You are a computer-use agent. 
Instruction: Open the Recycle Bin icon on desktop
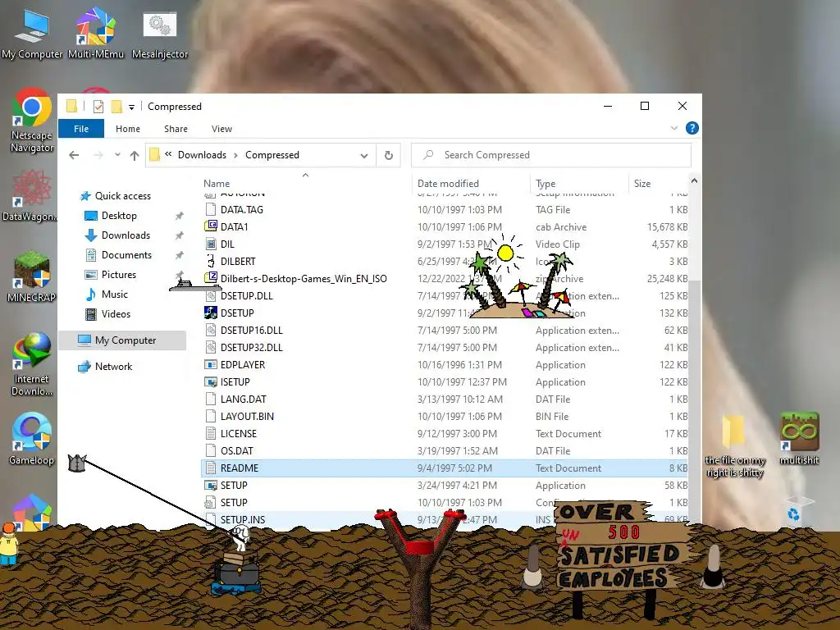[795, 512]
